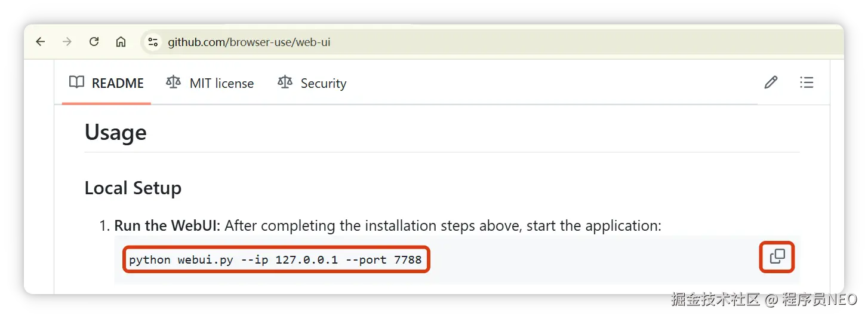This screenshot has width=868, height=318.
Task: Open the site information icon in address bar
Action: click(153, 42)
